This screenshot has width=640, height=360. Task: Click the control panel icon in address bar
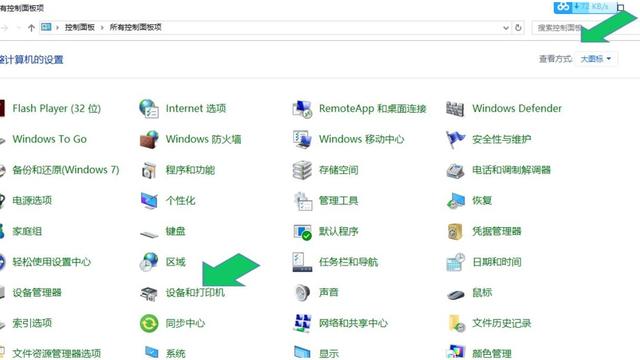click(46, 27)
